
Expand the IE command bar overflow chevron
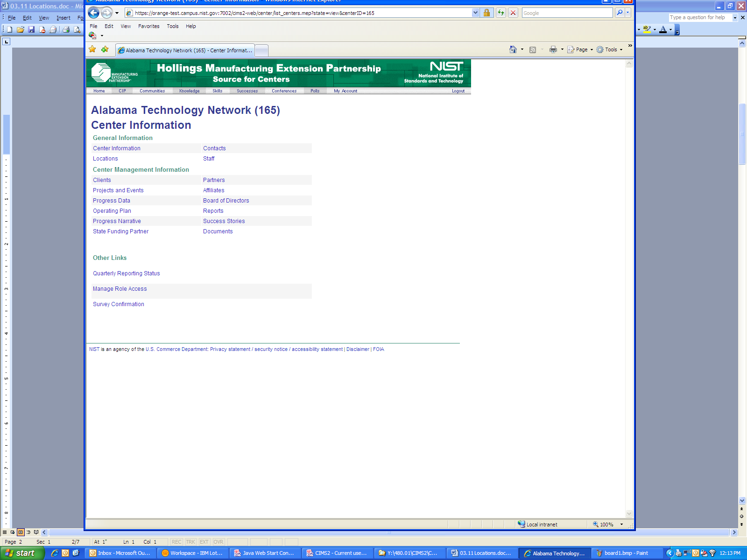(x=630, y=46)
